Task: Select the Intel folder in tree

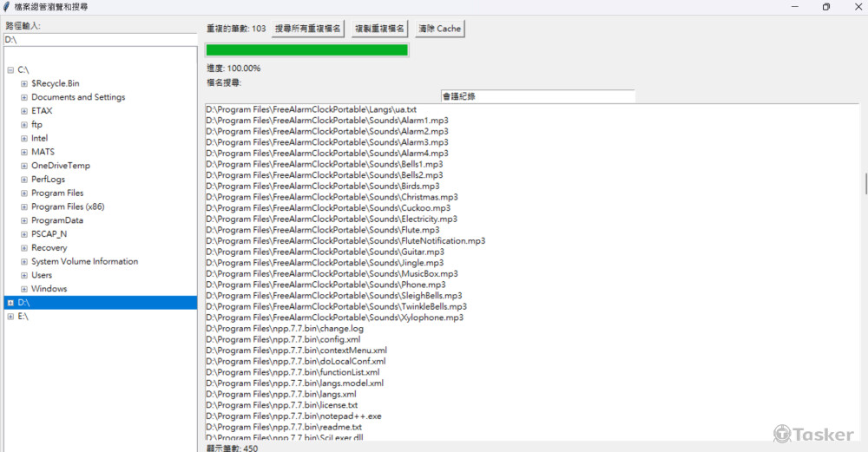Action: click(x=39, y=138)
